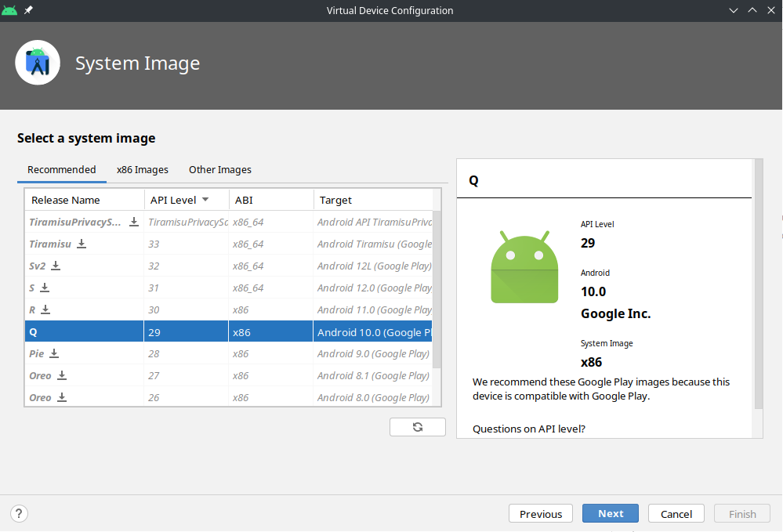This screenshot has width=783, height=532.
Task: Open the Other Images tab
Action: coord(219,170)
